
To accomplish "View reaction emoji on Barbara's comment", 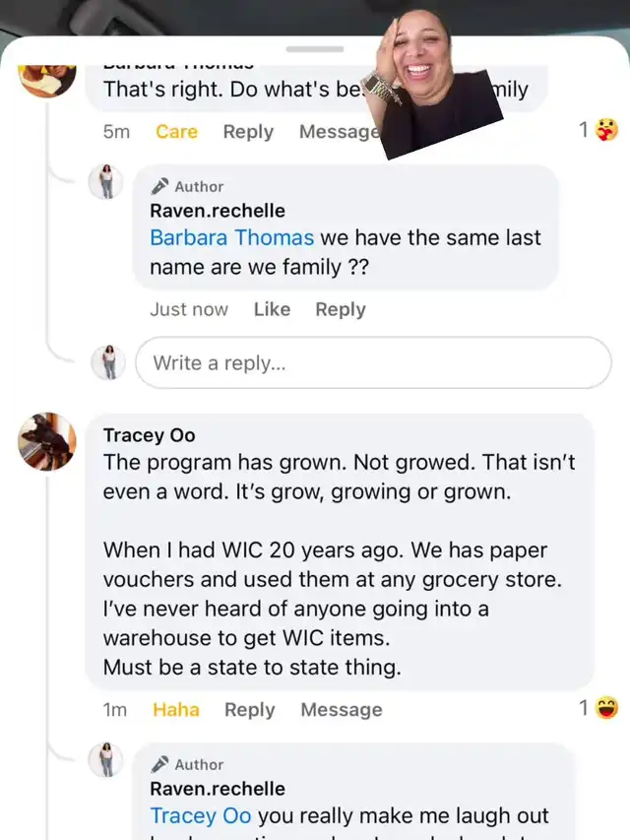I will [599, 130].
